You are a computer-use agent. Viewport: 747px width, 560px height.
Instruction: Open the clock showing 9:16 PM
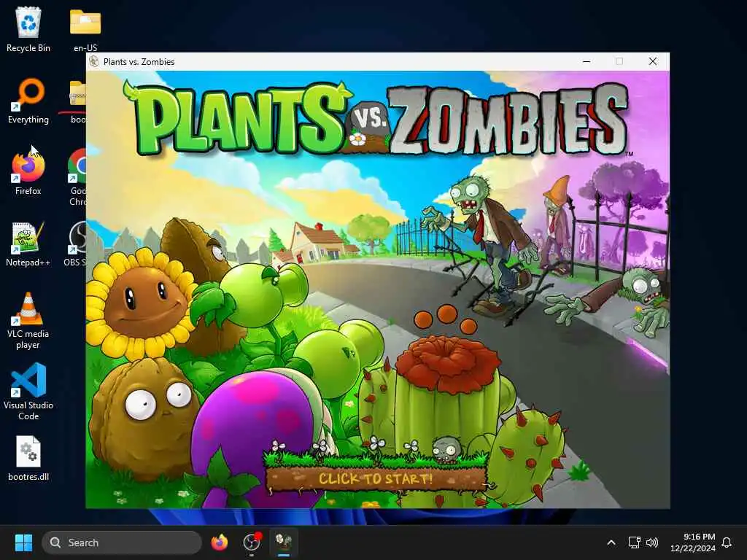(x=693, y=542)
